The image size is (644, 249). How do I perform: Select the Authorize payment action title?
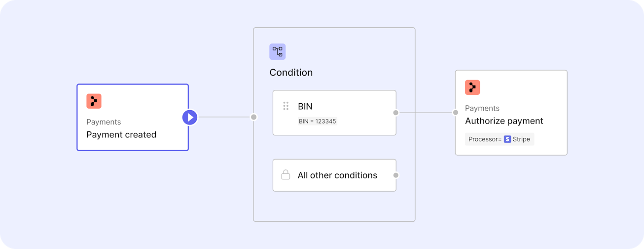504,121
